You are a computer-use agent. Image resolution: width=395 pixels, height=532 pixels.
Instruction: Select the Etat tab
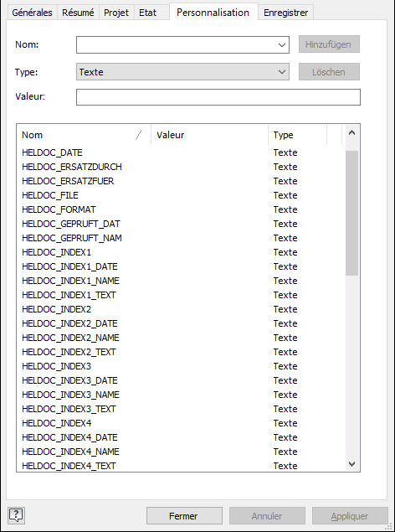(148, 13)
